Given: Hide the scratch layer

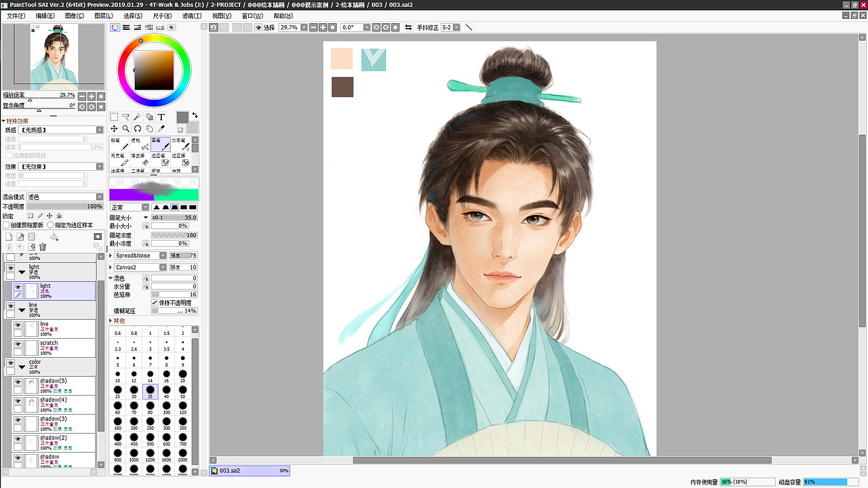Looking at the screenshot, I should [18, 344].
